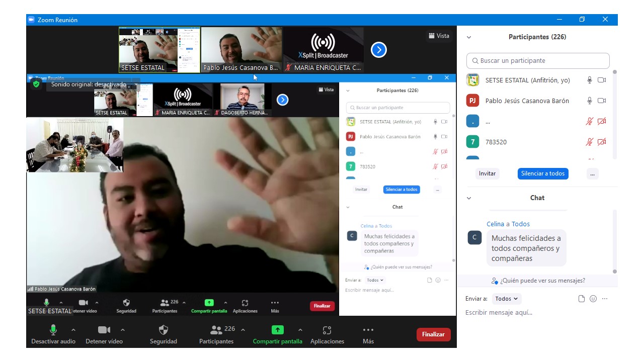Screen dimensions: 644x362
Task: Toggle Desactivar audio microphone button
Action: pyautogui.click(x=53, y=330)
